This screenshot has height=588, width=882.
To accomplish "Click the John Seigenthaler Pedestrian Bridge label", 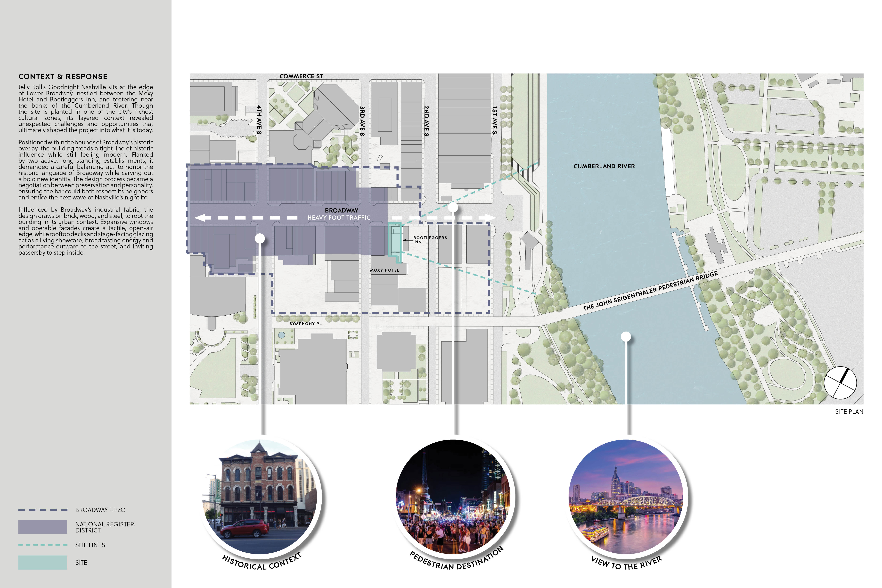I will tap(650, 291).
